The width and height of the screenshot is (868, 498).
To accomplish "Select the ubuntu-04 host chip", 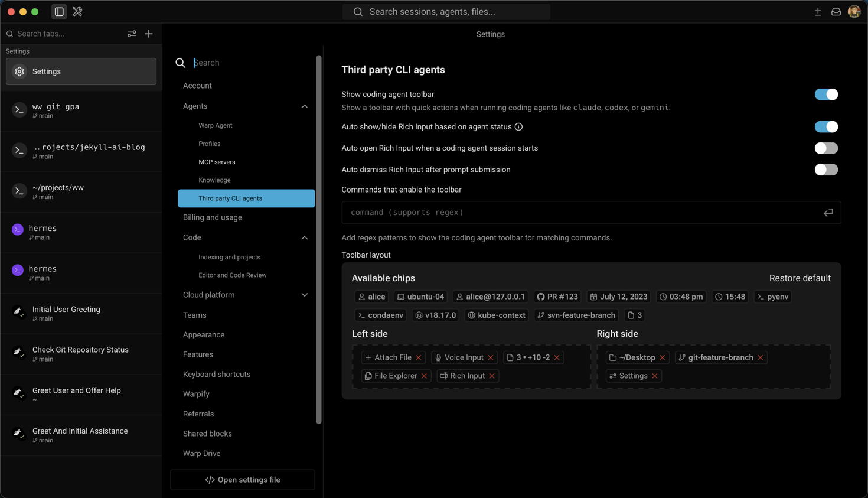I will click(420, 297).
